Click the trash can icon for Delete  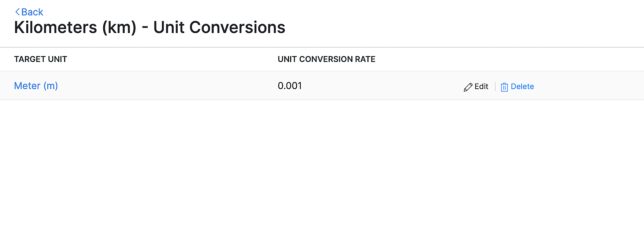pyautogui.click(x=504, y=87)
